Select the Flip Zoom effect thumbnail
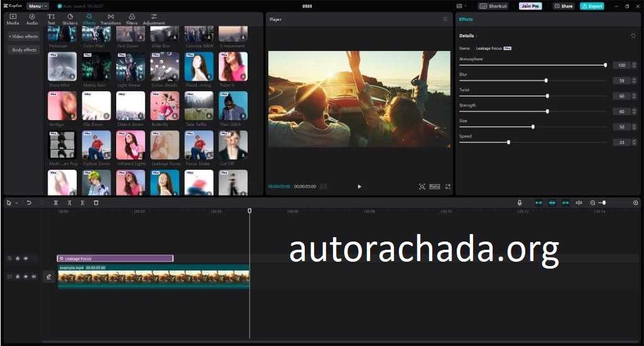 96,106
